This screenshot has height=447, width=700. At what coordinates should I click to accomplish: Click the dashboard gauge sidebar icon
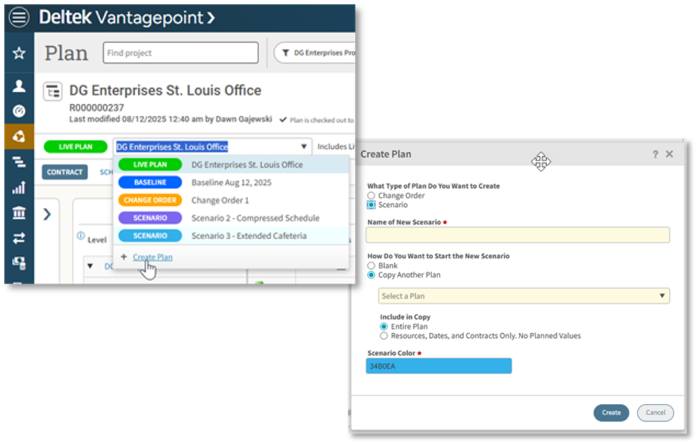19,110
